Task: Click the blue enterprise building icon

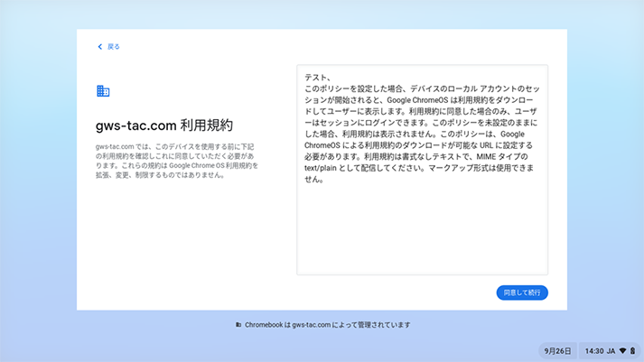Action: click(103, 91)
